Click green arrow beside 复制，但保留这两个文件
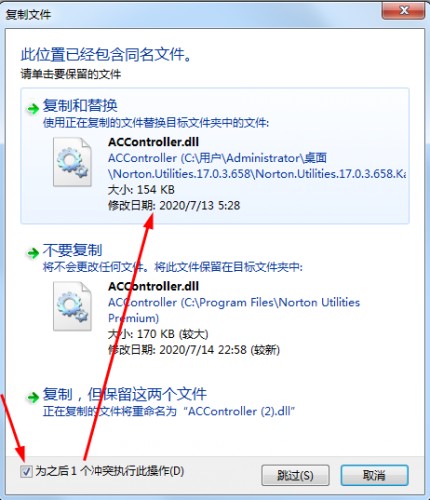Viewport: 430px width, 500px height. 33,397
